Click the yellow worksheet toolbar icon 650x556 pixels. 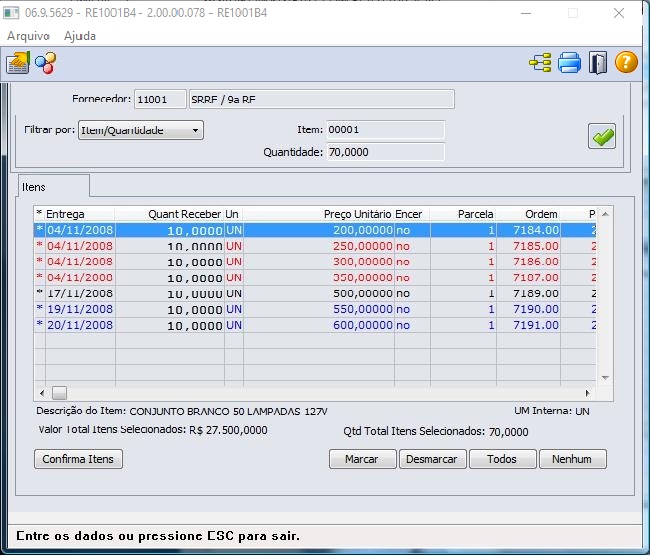[x=18, y=63]
